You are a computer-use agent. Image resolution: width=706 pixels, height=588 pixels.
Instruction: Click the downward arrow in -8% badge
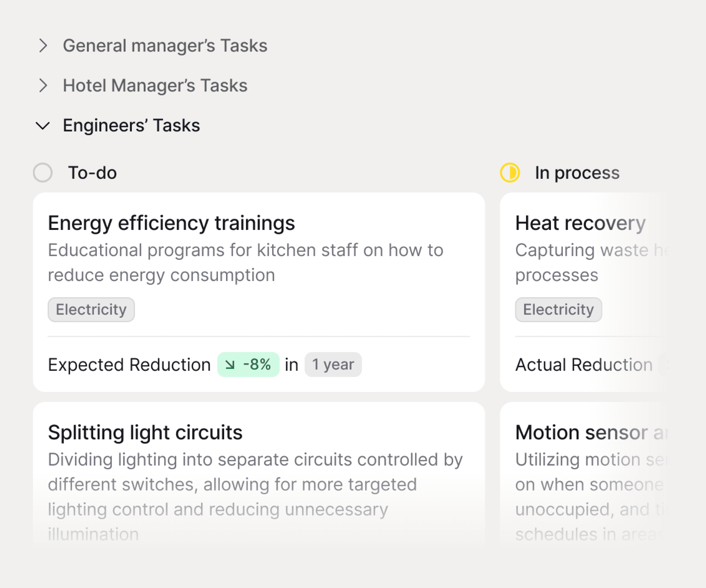pos(230,365)
